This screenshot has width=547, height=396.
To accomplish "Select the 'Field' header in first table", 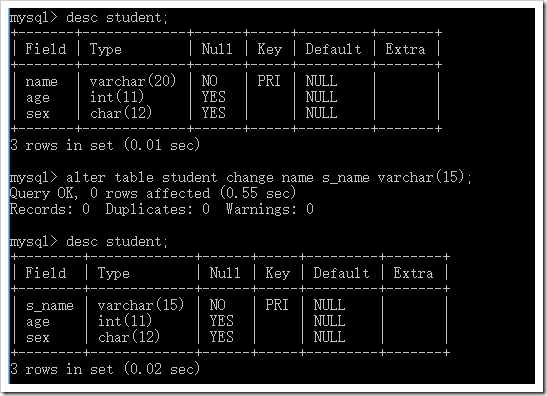I will pyautogui.click(x=46, y=48).
